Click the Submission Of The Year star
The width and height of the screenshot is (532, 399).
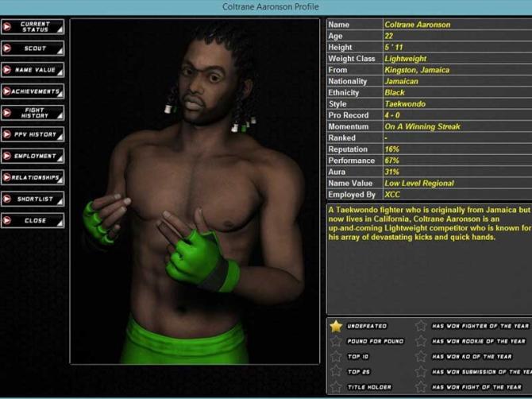coord(421,371)
